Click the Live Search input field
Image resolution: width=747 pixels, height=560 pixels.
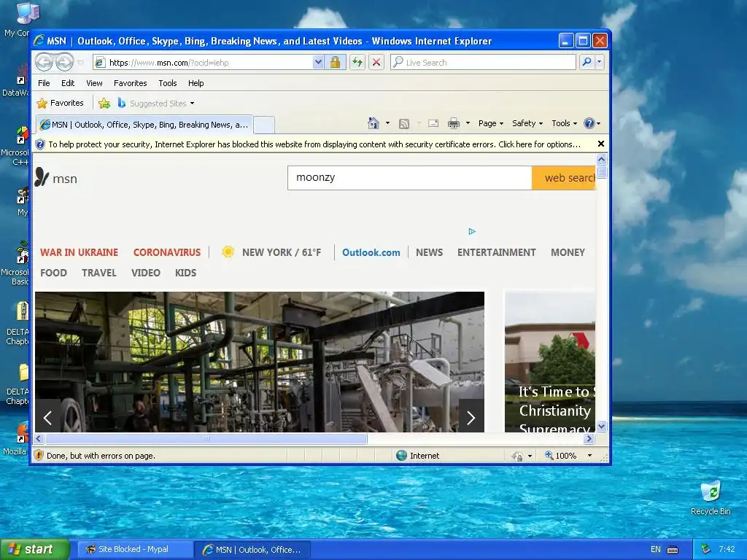coord(489,63)
